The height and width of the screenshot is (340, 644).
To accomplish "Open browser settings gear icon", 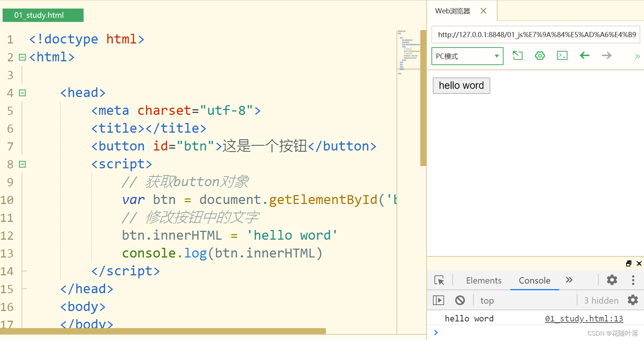I will tap(540, 56).
